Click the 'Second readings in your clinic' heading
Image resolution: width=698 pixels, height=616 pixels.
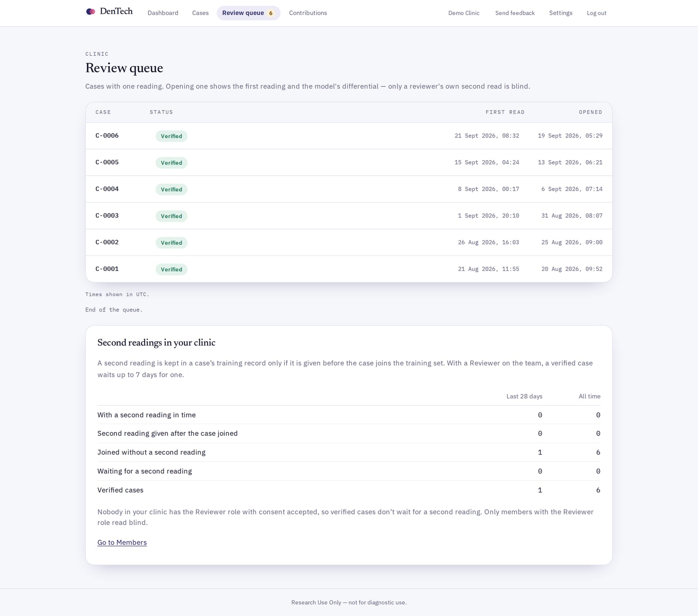point(156,342)
